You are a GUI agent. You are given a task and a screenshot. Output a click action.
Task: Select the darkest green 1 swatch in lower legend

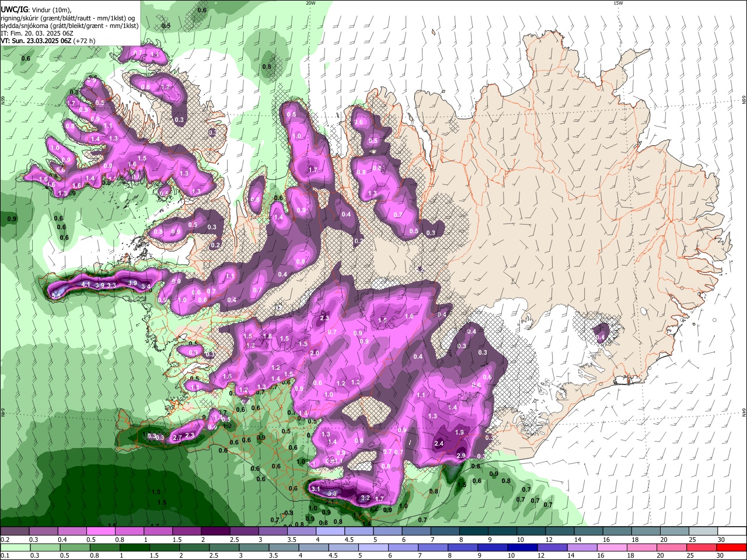click(135, 547)
